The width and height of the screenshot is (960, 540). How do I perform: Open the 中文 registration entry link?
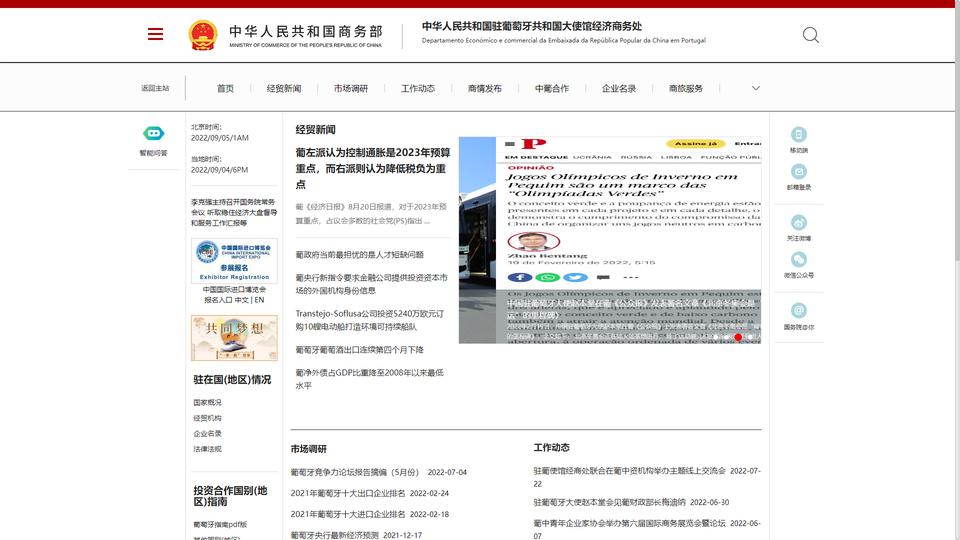[x=242, y=300]
